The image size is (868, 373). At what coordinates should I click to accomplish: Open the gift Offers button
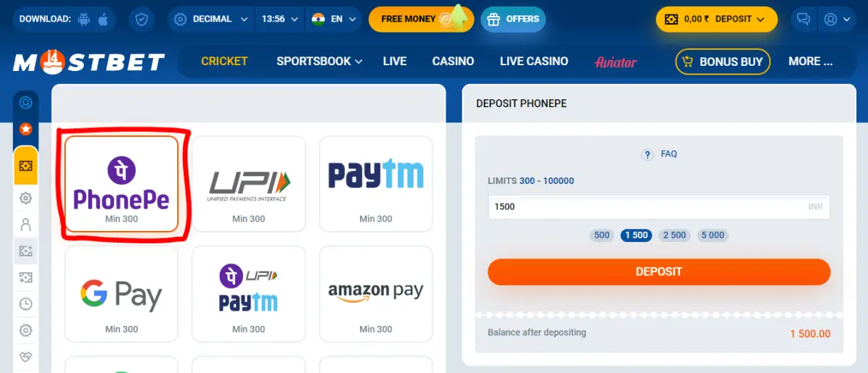(x=513, y=20)
